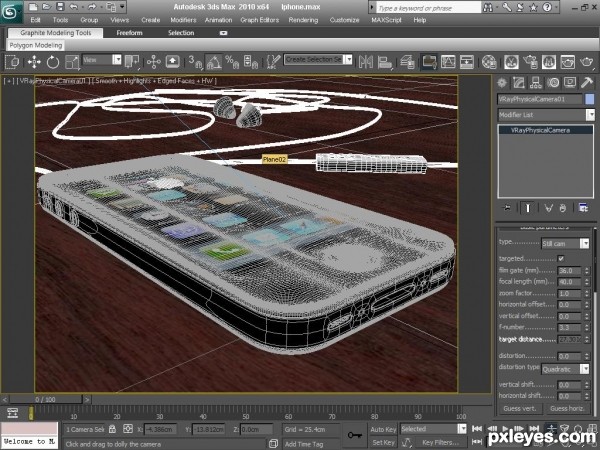600x450 pixels.
Task: Click the Mirror tool icon
Action: coord(365,62)
